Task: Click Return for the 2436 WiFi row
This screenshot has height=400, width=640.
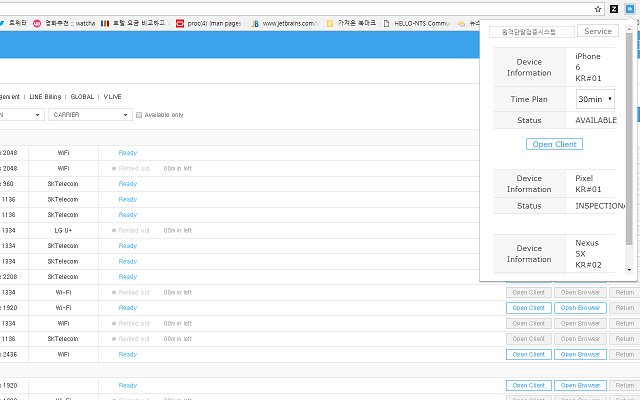Action: coord(624,354)
